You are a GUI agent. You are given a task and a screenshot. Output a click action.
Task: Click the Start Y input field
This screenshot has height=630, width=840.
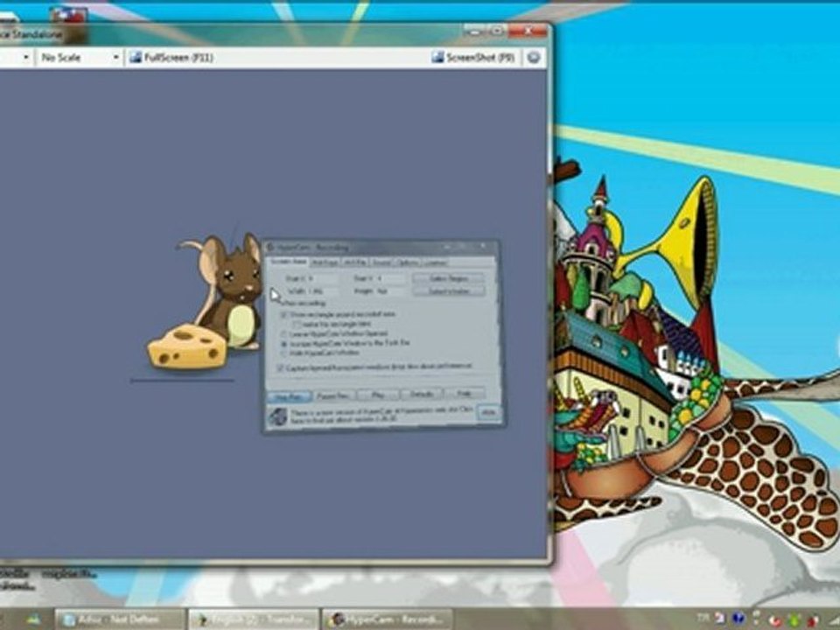coord(391,278)
